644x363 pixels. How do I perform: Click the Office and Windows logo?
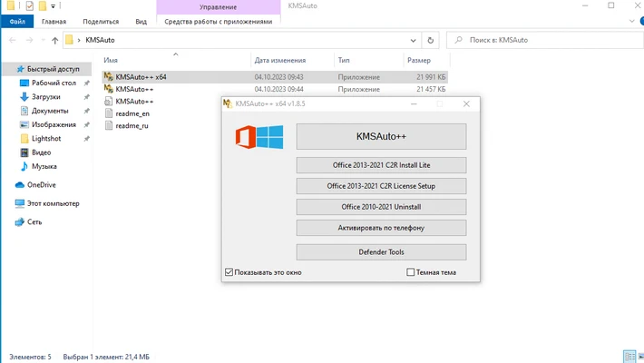click(259, 137)
